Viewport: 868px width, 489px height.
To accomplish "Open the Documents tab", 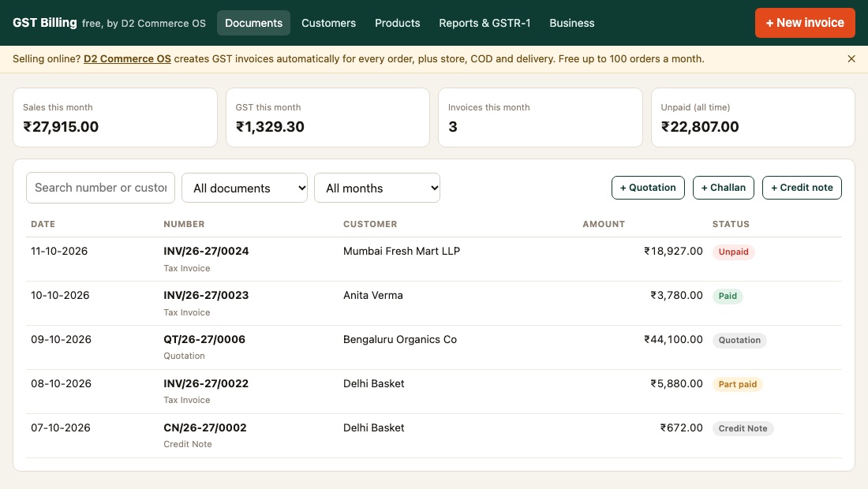I will pos(253,23).
